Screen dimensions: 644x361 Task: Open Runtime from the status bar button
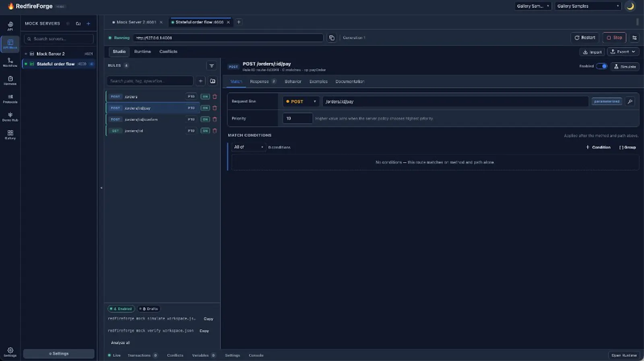[x=624, y=355]
